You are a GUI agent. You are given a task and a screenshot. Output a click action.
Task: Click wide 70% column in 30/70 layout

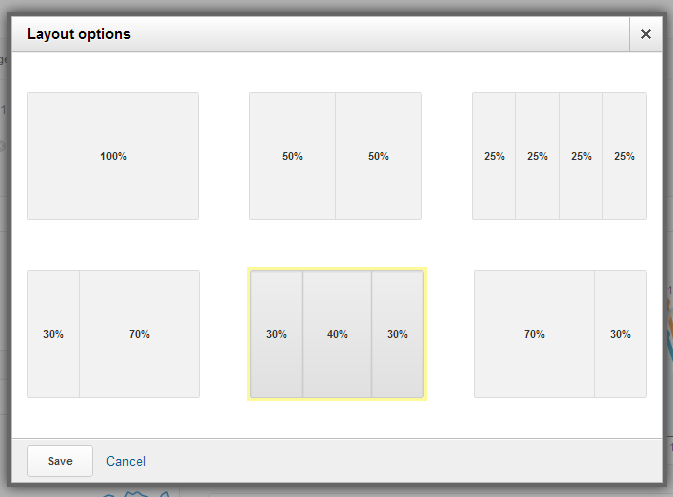[x=139, y=334]
